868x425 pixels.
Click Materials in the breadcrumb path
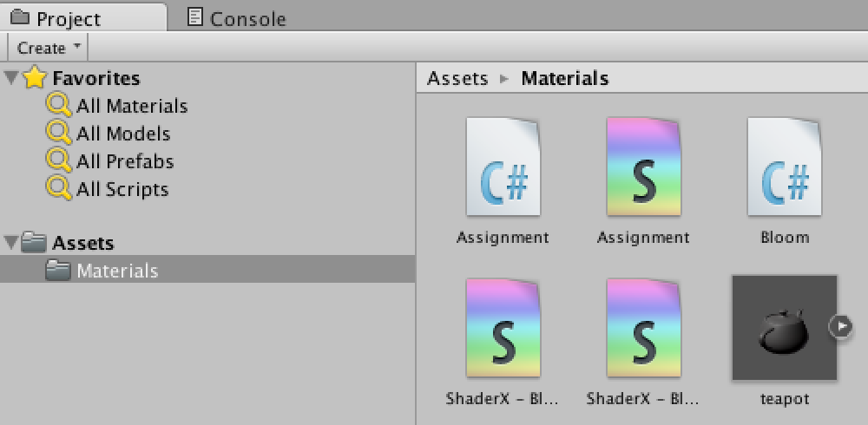pos(564,78)
